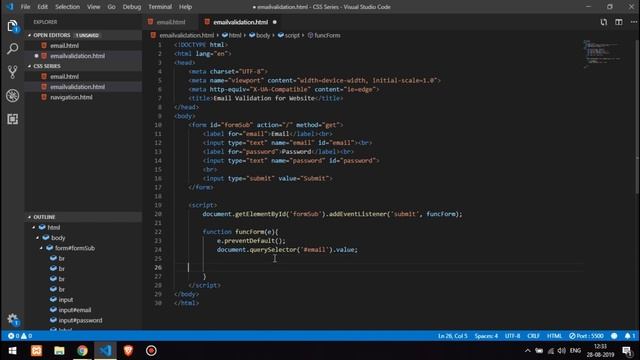Place cursor on line 24 querySelector code

click(x=287, y=249)
